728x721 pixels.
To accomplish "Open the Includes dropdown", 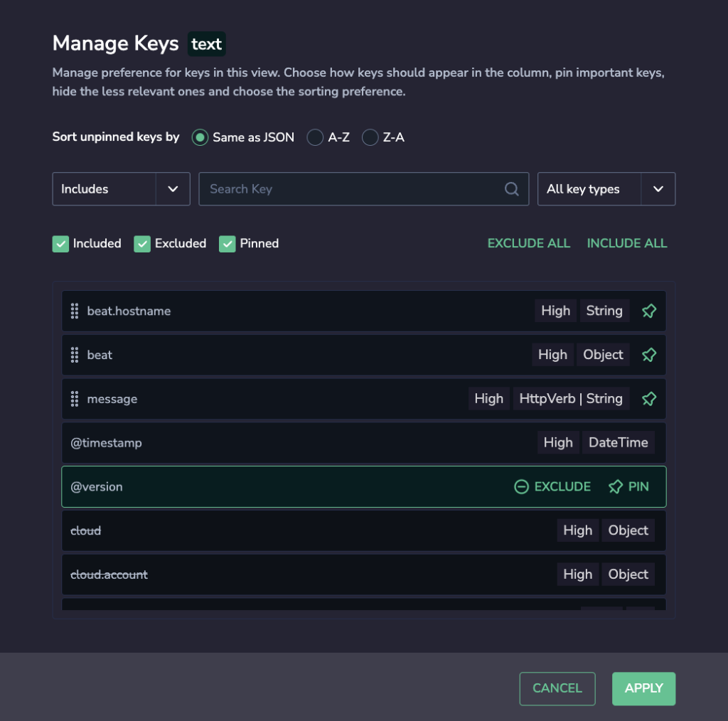I will [121, 189].
